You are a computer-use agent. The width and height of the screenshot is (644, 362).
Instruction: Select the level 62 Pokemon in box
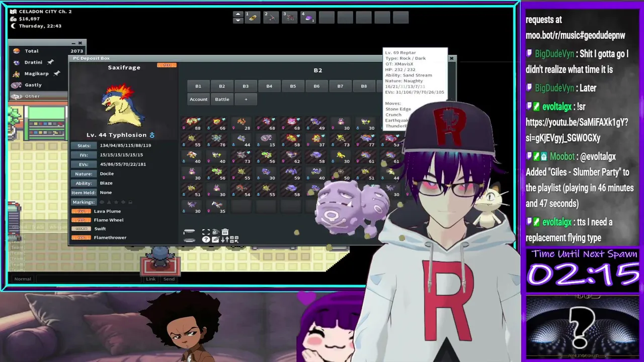291,157
